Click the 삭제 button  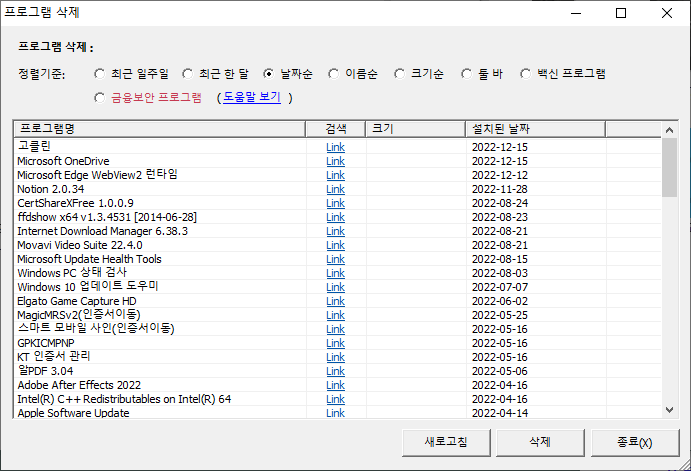click(540, 442)
